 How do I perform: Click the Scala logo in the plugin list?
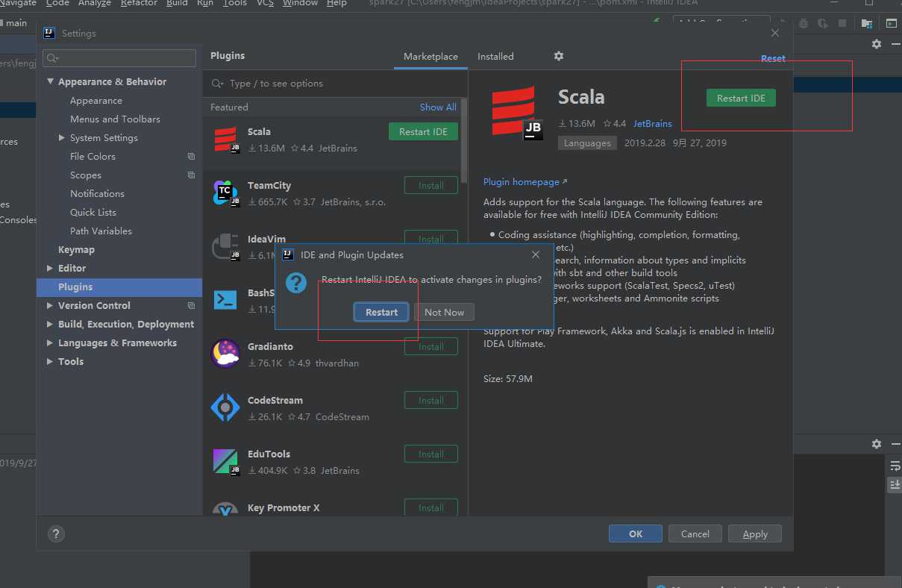(x=225, y=140)
